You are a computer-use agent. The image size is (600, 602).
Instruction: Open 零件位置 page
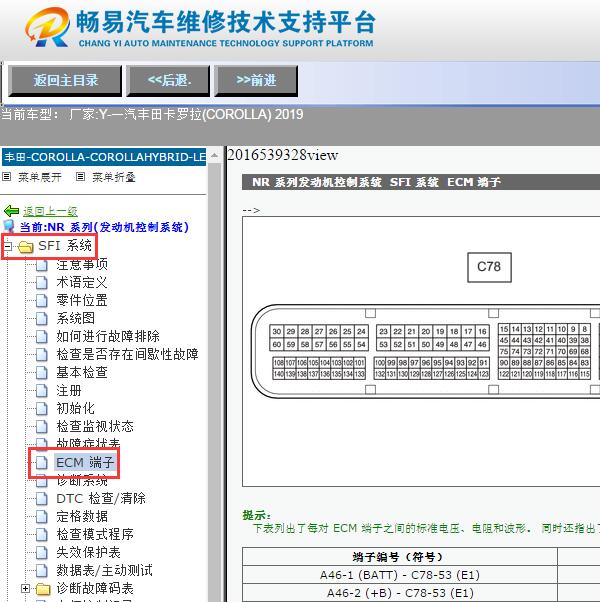coord(82,300)
